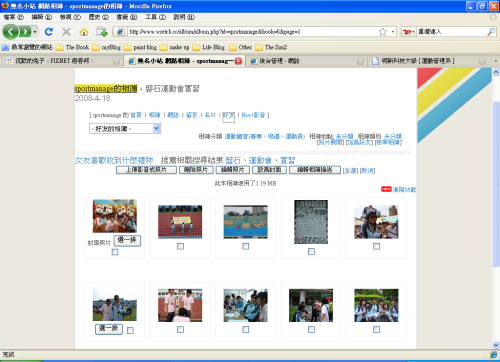Expand the back/forward history dropdown arrow
Screen dimensions: 500x362
coord(35,32)
